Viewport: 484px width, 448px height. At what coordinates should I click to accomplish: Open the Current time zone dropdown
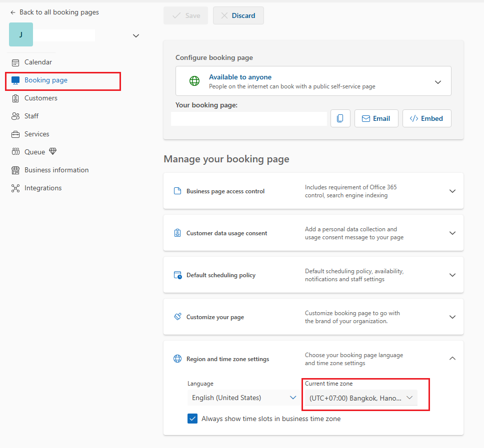[361, 398]
